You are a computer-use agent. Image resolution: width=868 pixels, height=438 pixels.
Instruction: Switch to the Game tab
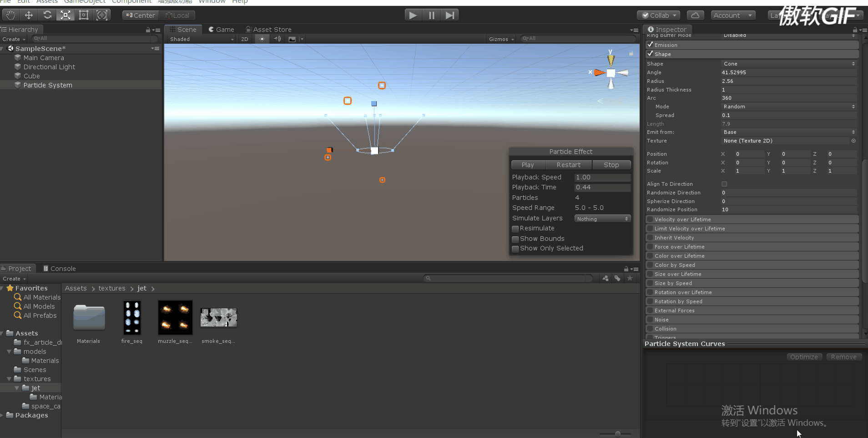(221, 30)
